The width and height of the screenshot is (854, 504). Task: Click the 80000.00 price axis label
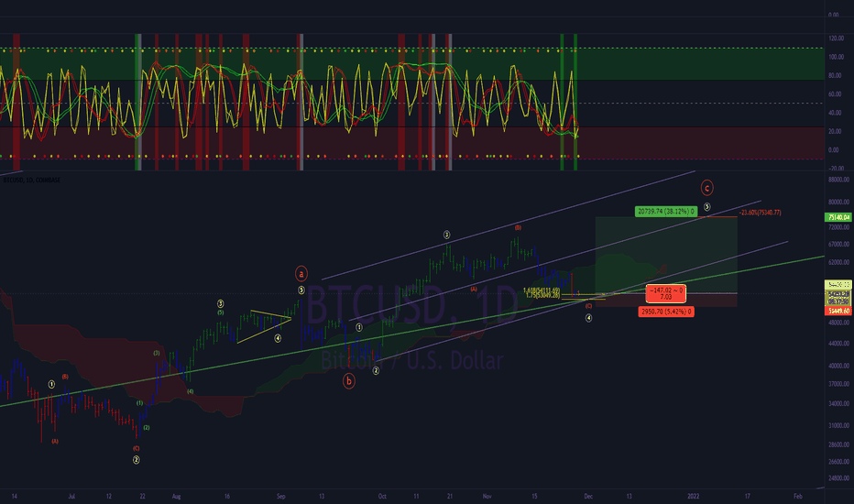(838, 203)
